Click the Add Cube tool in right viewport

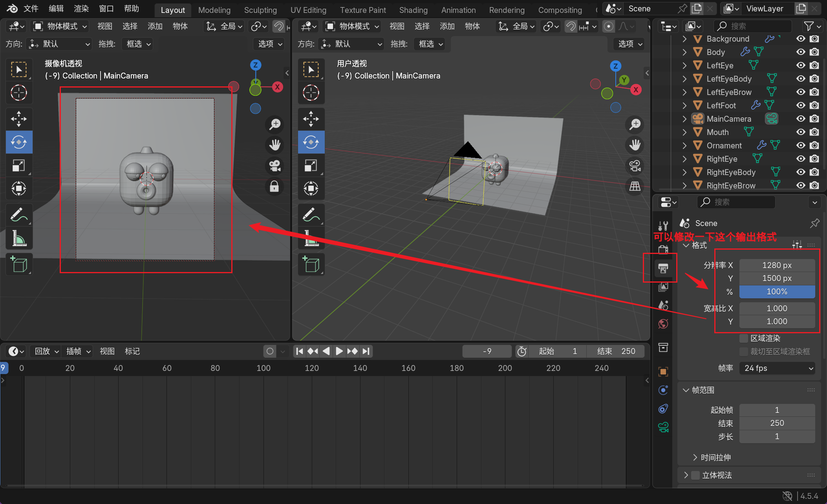point(311,265)
